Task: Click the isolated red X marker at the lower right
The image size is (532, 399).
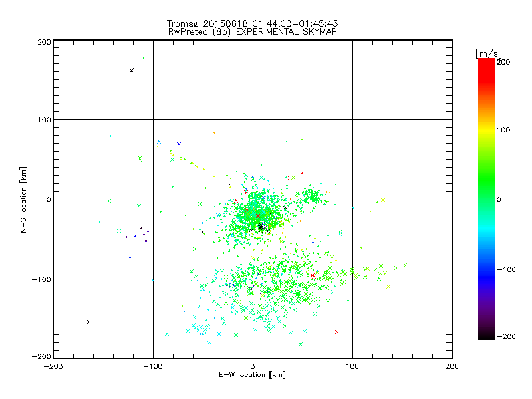Action: [x=336, y=332]
